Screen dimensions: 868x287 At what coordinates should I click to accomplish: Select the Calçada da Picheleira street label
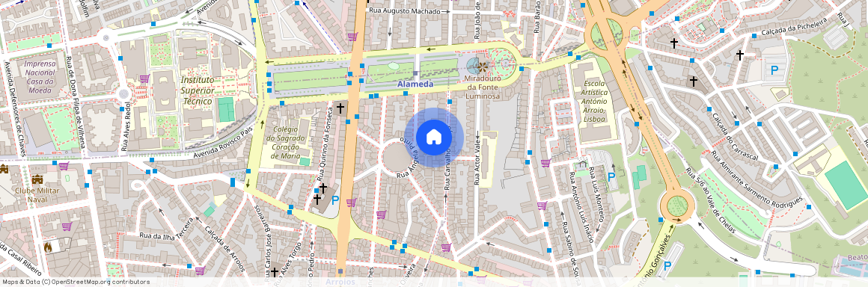coord(794,26)
